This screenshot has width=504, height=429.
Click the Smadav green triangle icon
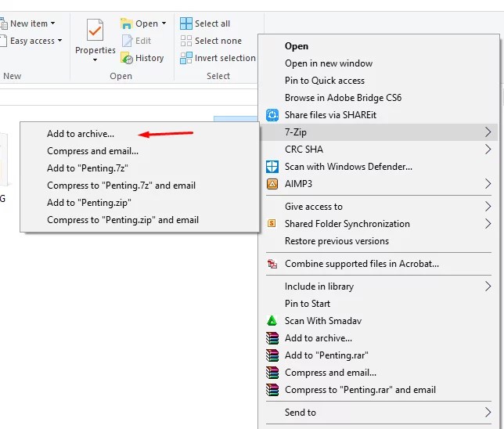272,321
